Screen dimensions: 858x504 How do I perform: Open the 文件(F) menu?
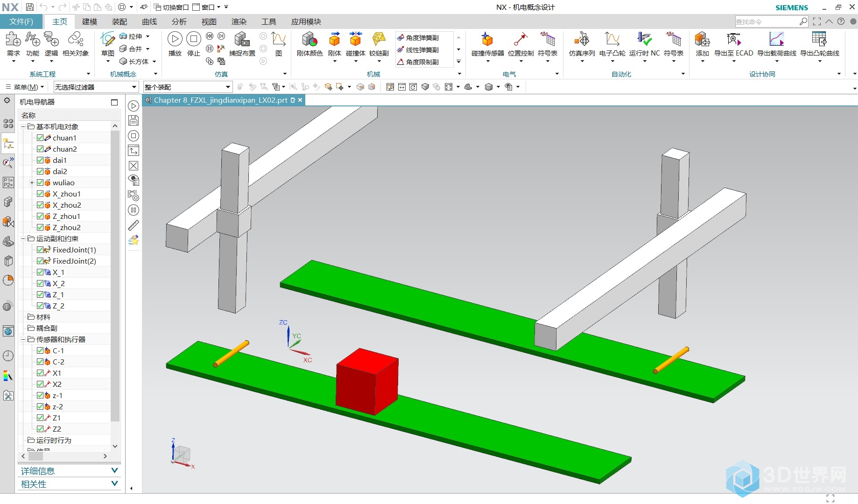click(21, 21)
